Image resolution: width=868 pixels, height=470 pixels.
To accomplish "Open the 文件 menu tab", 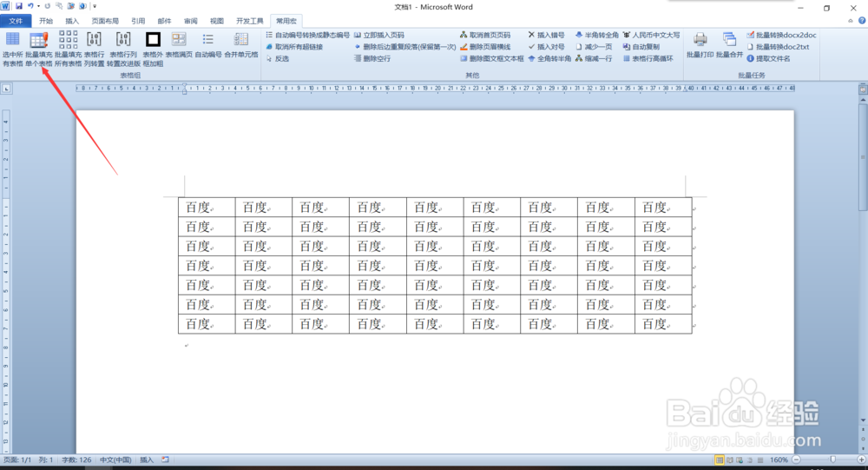I will click(x=16, y=21).
